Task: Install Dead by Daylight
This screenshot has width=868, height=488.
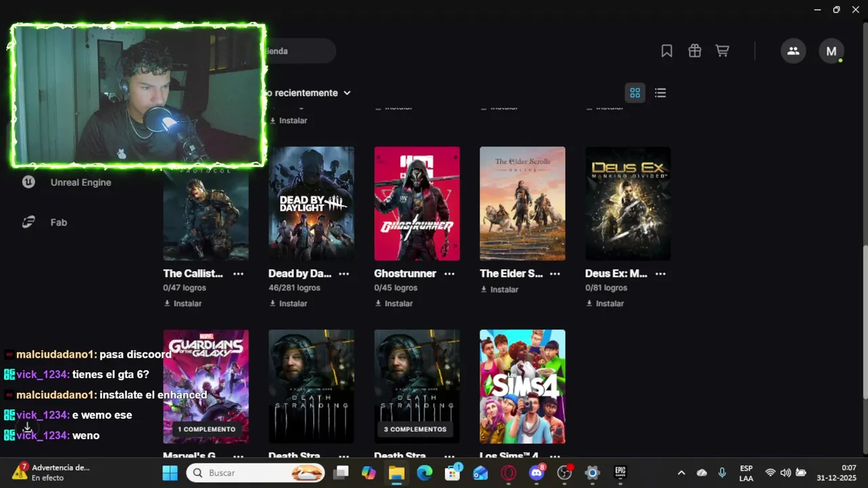Action: pos(288,304)
